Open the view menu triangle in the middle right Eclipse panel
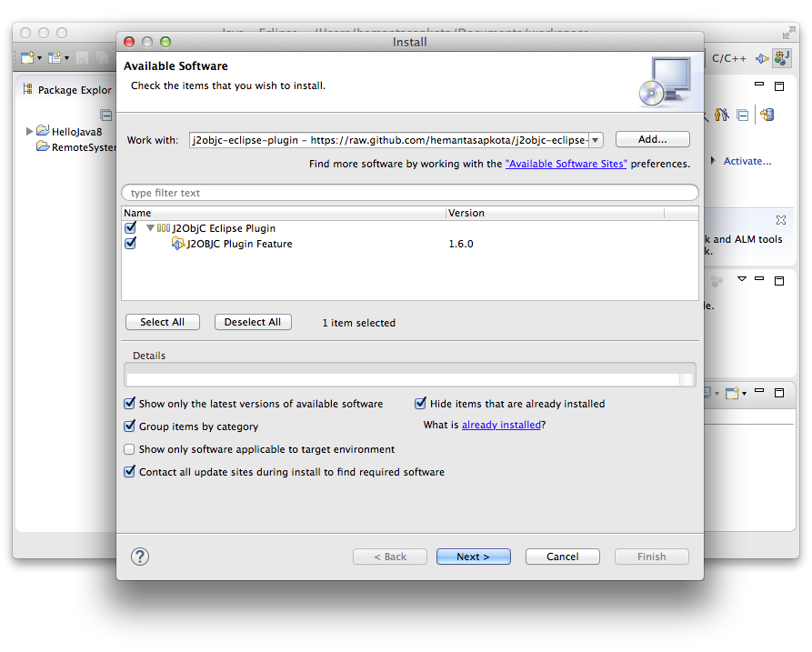Screen dimensions: 812x652 click(742, 278)
